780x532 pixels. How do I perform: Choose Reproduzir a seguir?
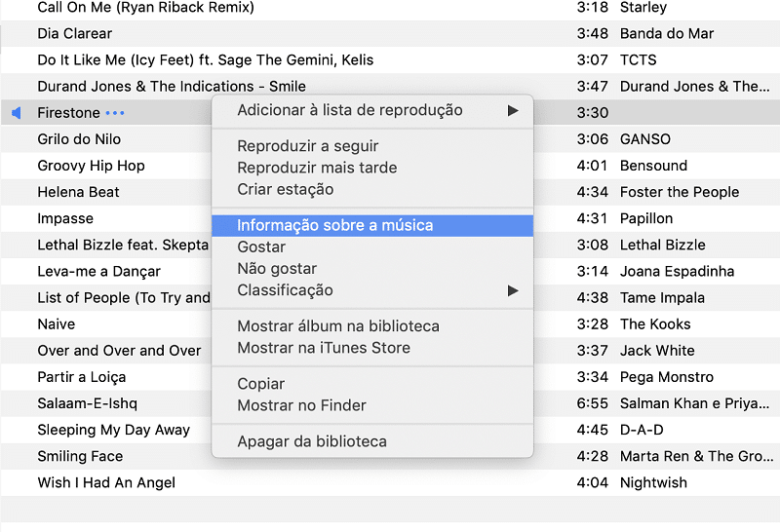click(308, 146)
